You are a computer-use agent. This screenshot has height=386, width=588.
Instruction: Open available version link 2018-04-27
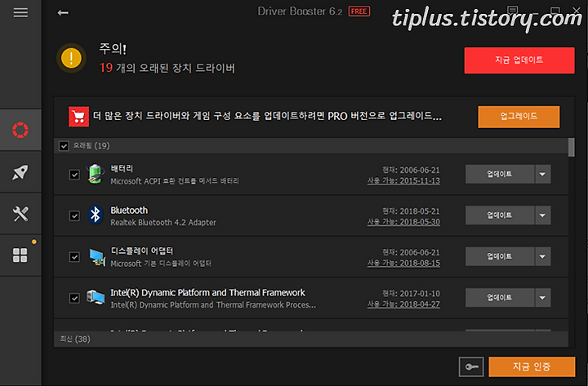[403, 304]
